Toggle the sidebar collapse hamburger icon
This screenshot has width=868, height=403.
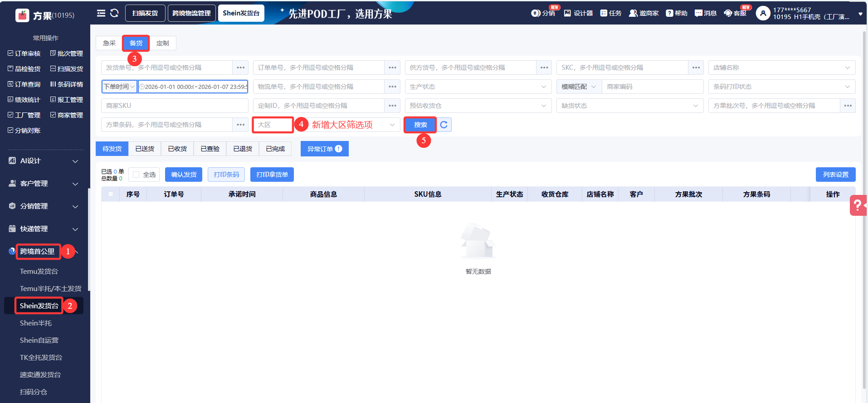(101, 13)
